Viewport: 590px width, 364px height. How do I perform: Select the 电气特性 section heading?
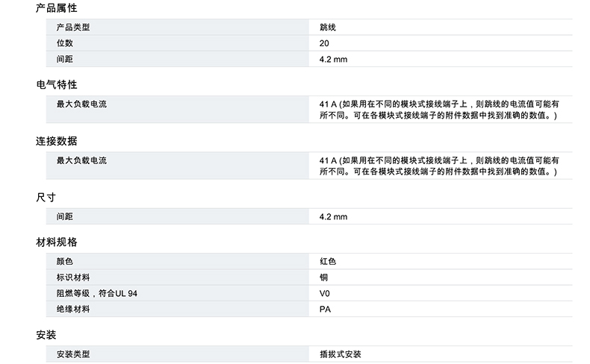click(x=56, y=85)
